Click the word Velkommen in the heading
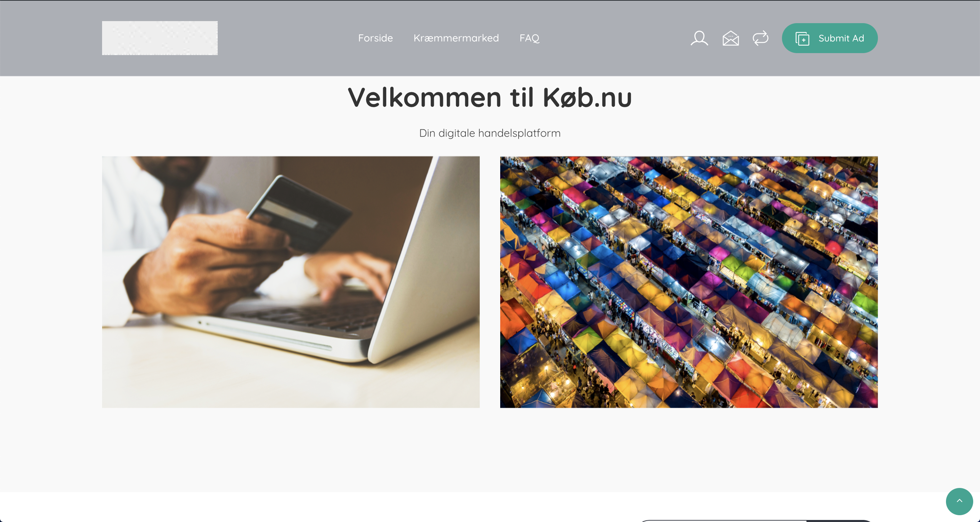The width and height of the screenshot is (980, 522). [425, 97]
